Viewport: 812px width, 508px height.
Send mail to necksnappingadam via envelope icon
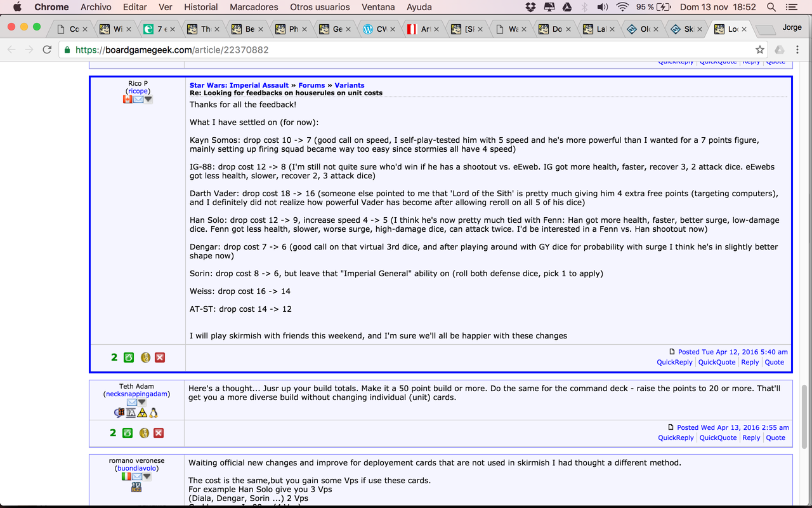click(132, 403)
